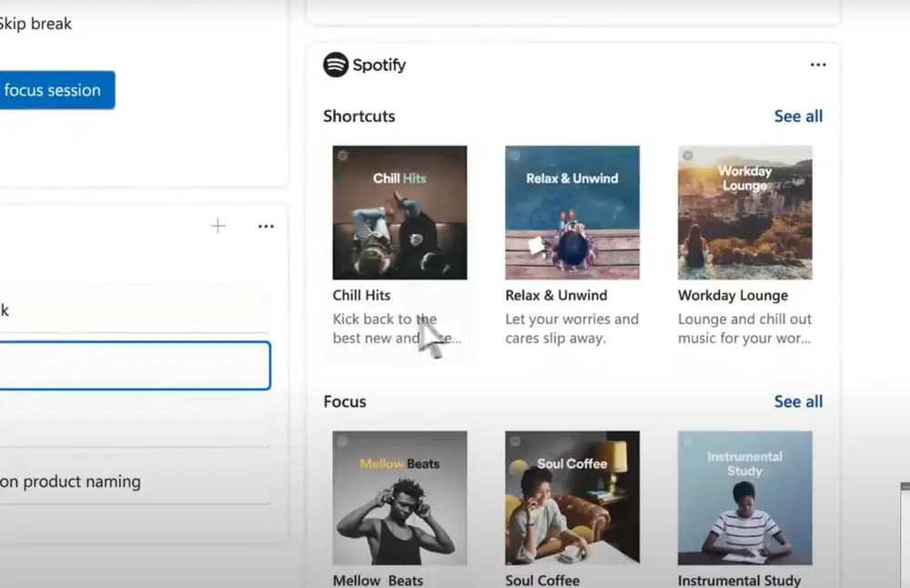910x588 pixels.
Task: Click the Relax & Unwind description text
Action: (571, 329)
